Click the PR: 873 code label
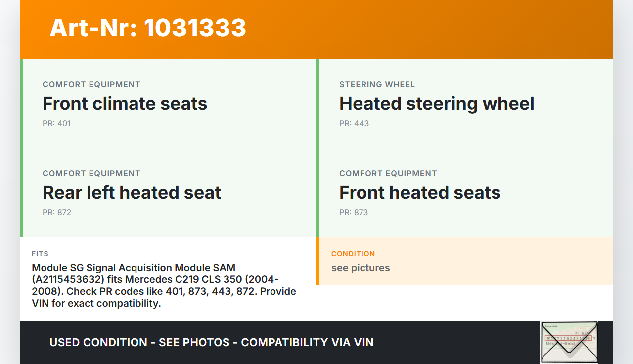Viewport: 633px width, 364px height. (354, 212)
